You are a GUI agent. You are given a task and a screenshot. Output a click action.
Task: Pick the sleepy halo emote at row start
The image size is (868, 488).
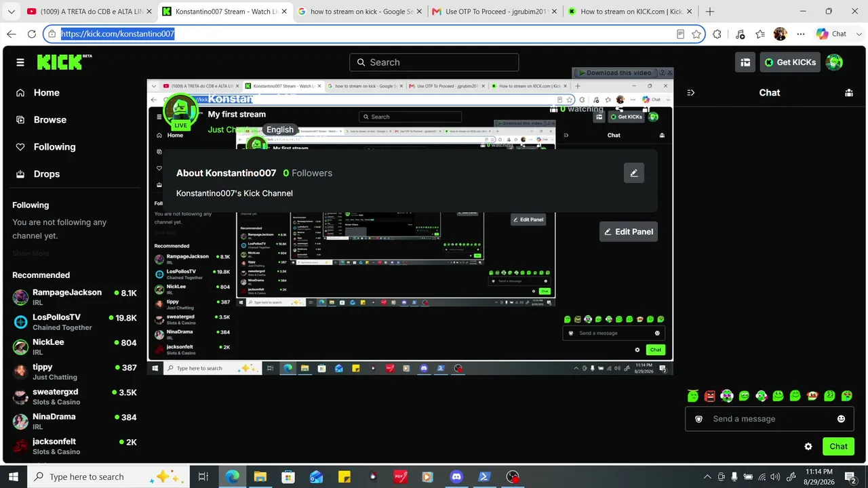(692, 396)
